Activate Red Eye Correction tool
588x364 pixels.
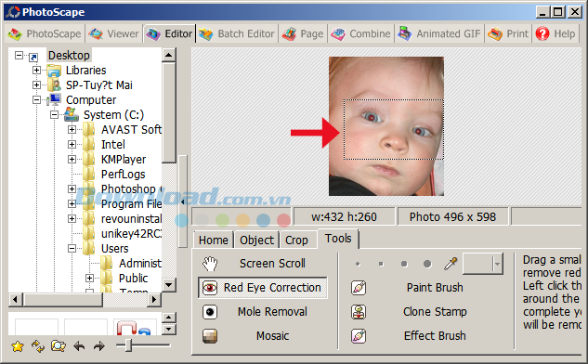coord(263,288)
